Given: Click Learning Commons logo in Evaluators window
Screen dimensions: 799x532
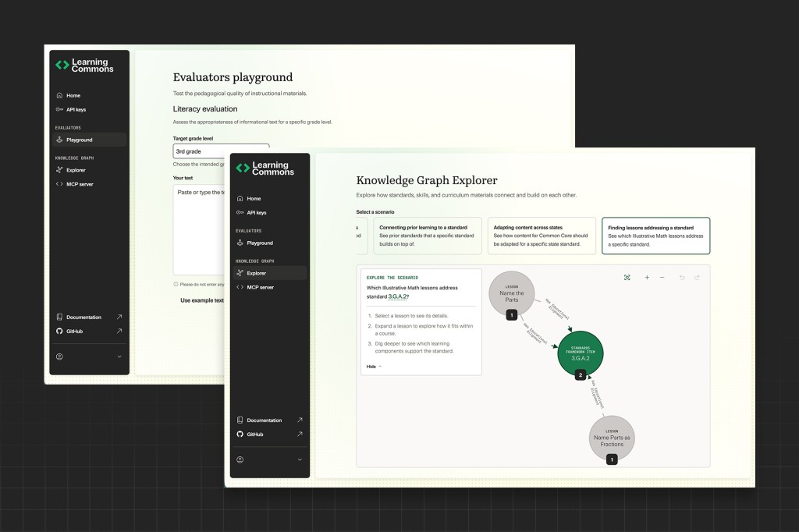Looking at the screenshot, I should click(x=84, y=66).
